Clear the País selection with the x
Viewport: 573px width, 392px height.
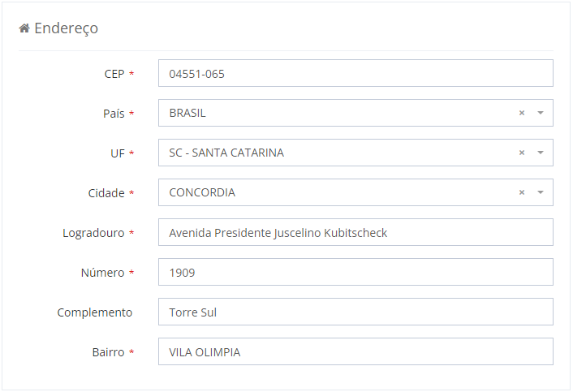pyautogui.click(x=522, y=113)
